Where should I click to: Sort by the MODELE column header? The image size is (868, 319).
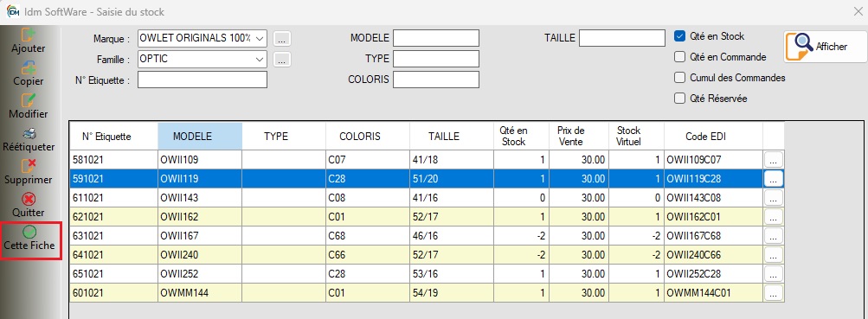(x=200, y=136)
